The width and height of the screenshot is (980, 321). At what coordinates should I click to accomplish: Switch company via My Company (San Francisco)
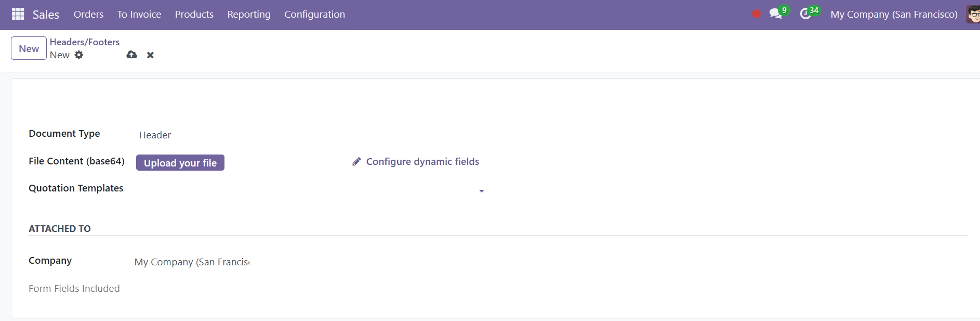pyautogui.click(x=894, y=15)
